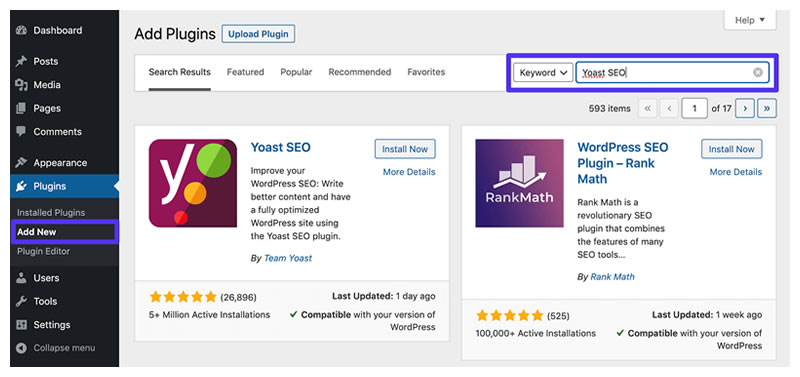The height and width of the screenshot is (377, 800).
Task: Open Team Yoast author link
Action: click(288, 258)
